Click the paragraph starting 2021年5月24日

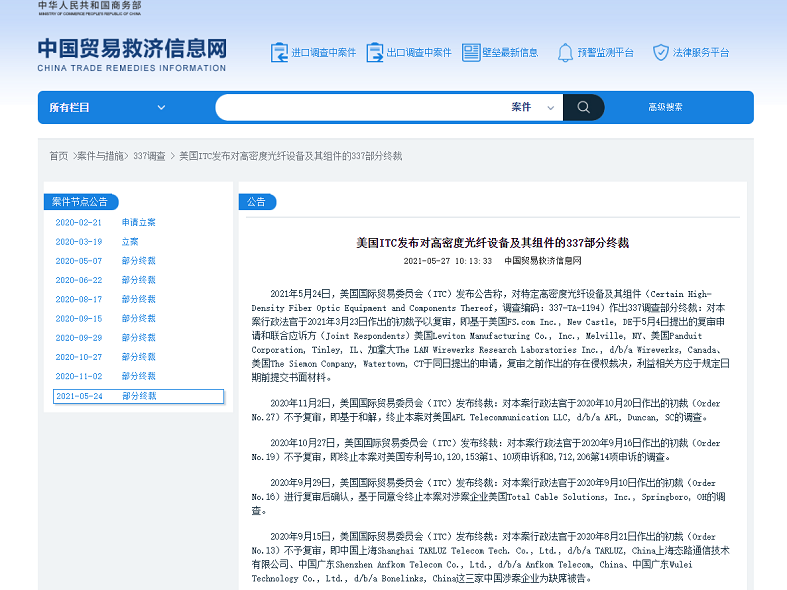(x=490, y=336)
